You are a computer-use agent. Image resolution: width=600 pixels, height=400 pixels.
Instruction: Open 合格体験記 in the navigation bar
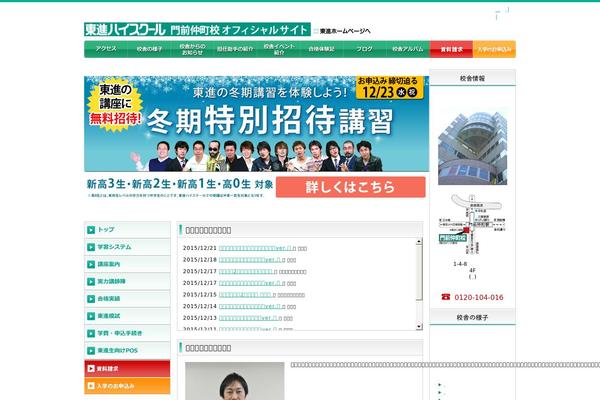(x=321, y=49)
